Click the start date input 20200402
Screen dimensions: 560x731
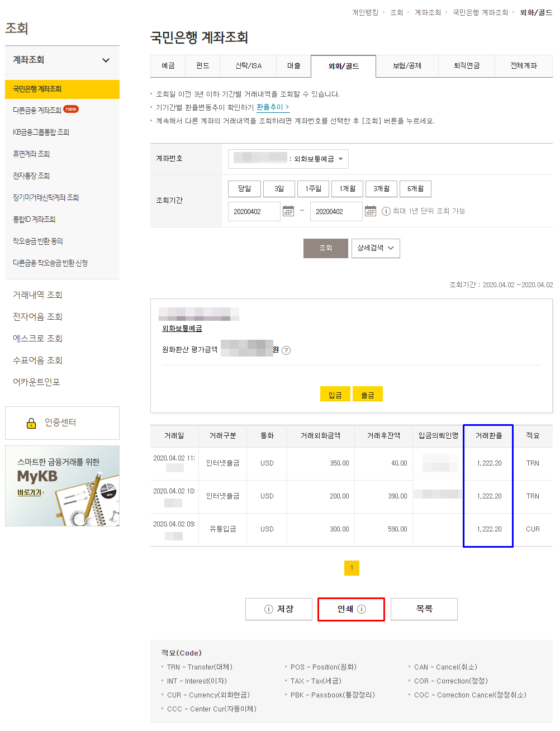(254, 212)
